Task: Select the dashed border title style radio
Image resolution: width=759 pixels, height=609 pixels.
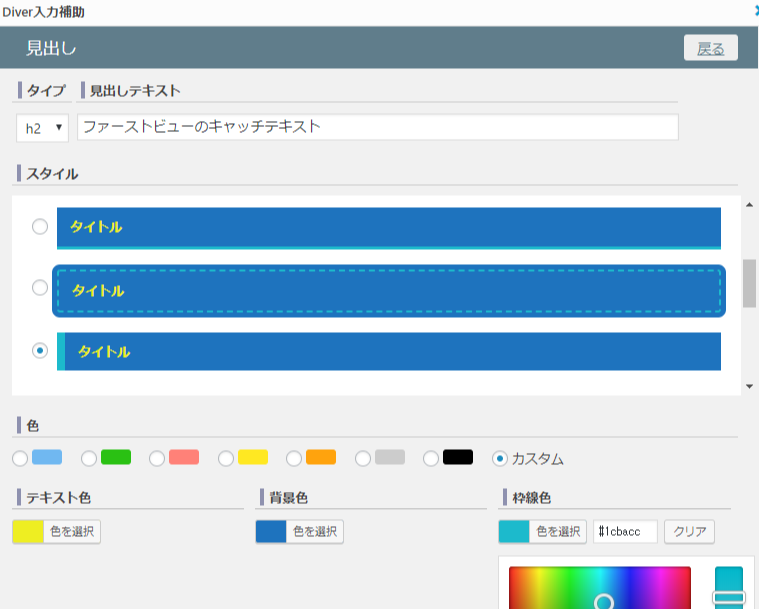Action: click(40, 288)
